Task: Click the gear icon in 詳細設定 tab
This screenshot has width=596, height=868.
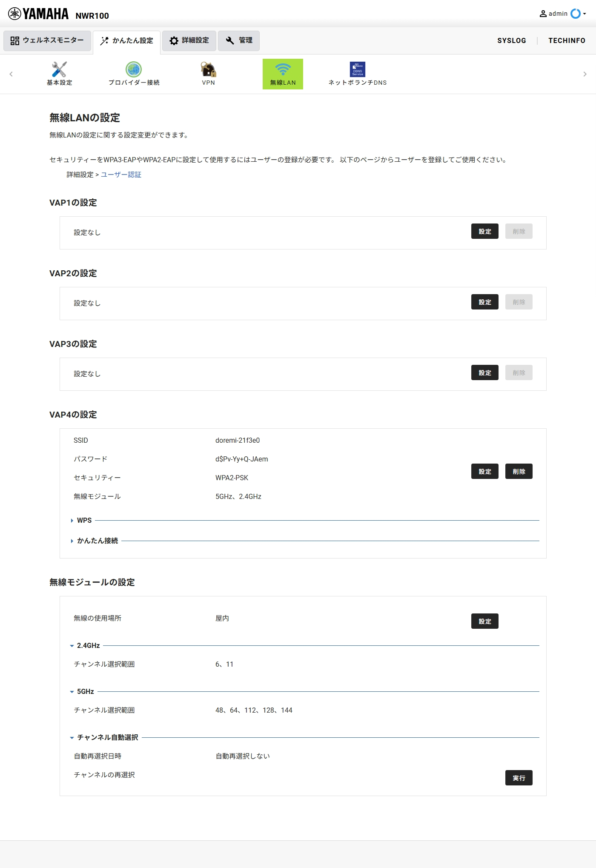Action: click(174, 40)
